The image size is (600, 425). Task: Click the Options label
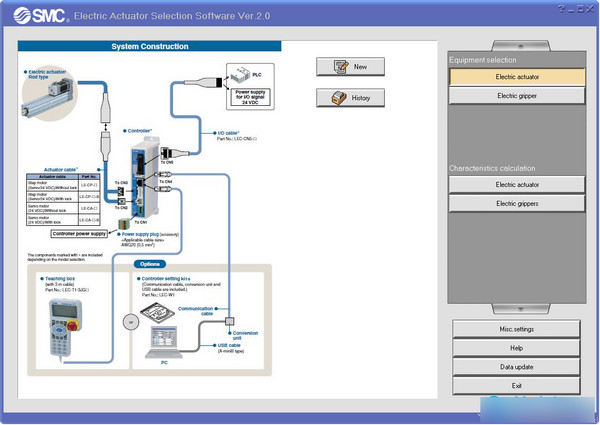pyautogui.click(x=150, y=264)
